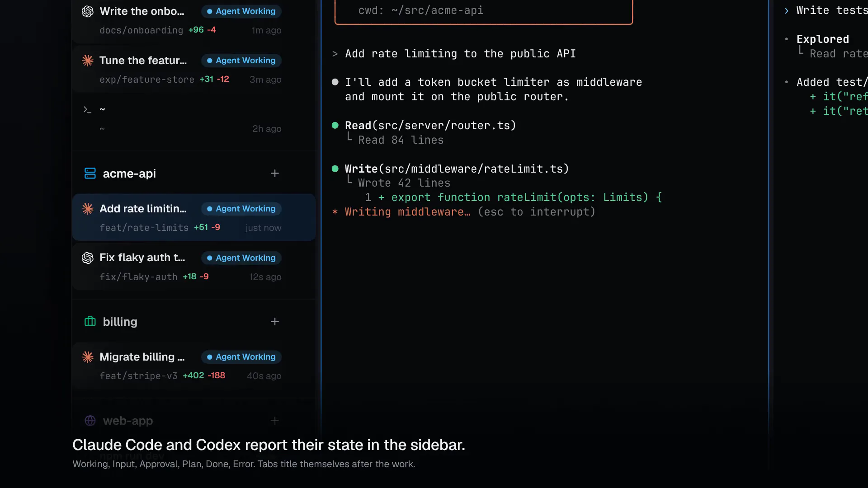This screenshot has width=868, height=488.
Task: Click the OpenAI icon beside Fix flaky auth t…
Action: pos(87,258)
